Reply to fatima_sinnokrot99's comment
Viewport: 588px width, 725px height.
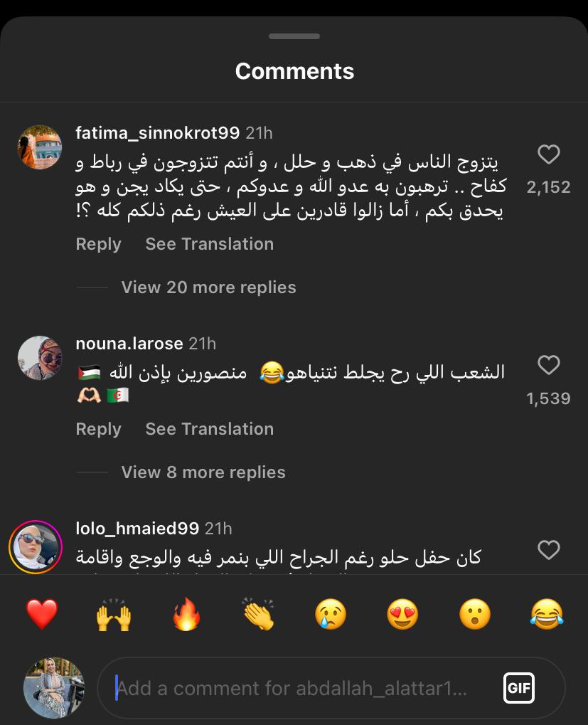(x=98, y=244)
